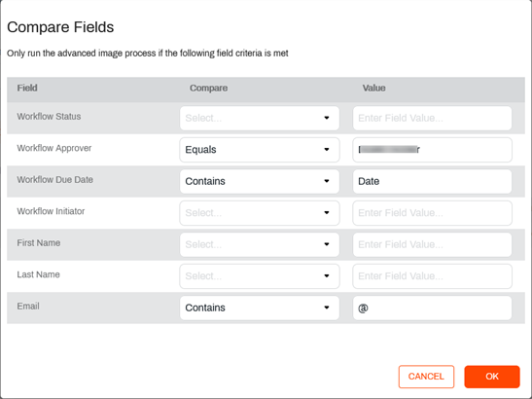
Task: Open the Workflow Approver Equals dropdown
Action: pyautogui.click(x=260, y=150)
